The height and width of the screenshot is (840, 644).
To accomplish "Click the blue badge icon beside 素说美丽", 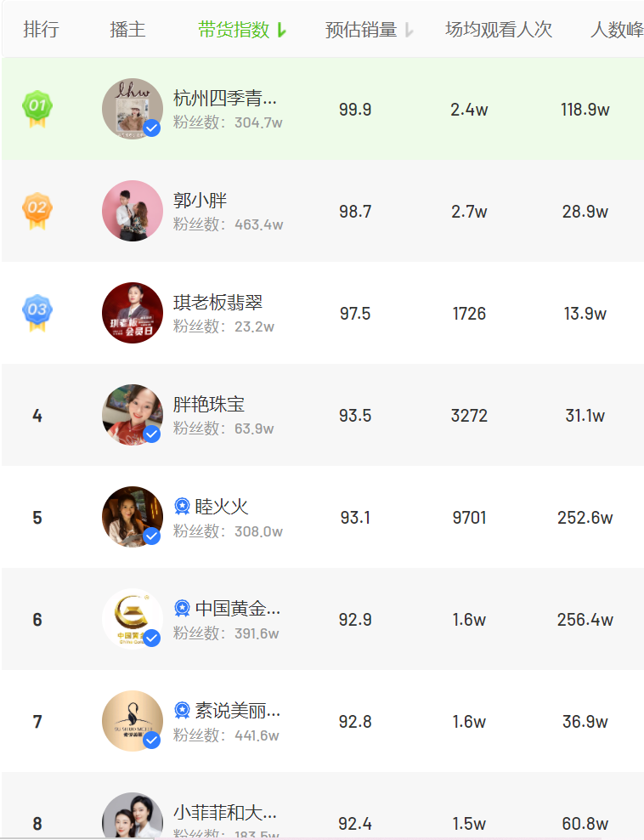I will [x=182, y=710].
